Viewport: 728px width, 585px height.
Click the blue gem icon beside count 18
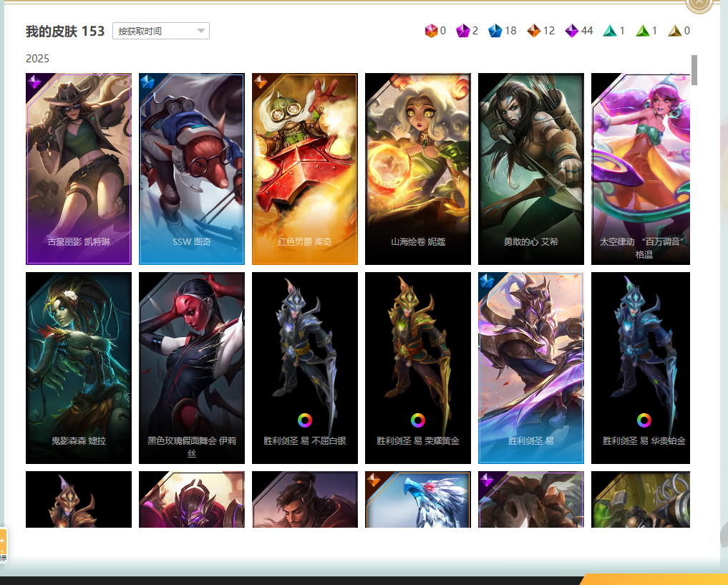(x=495, y=31)
